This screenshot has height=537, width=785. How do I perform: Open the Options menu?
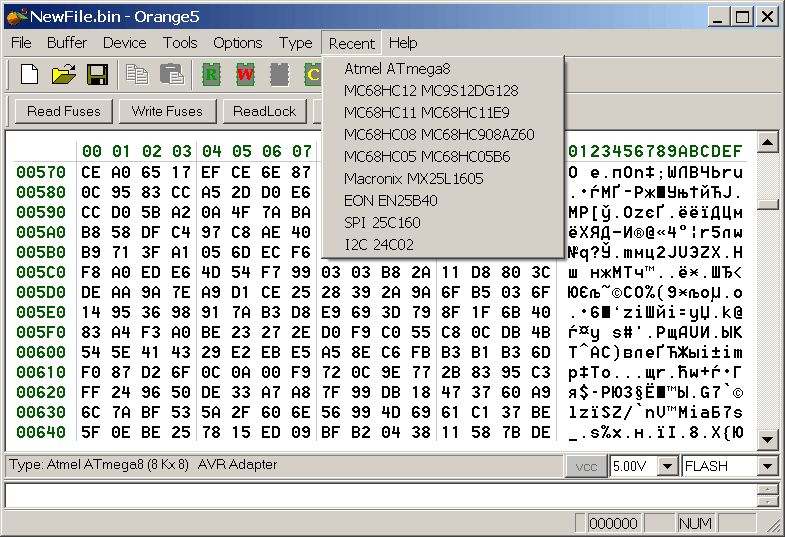237,43
